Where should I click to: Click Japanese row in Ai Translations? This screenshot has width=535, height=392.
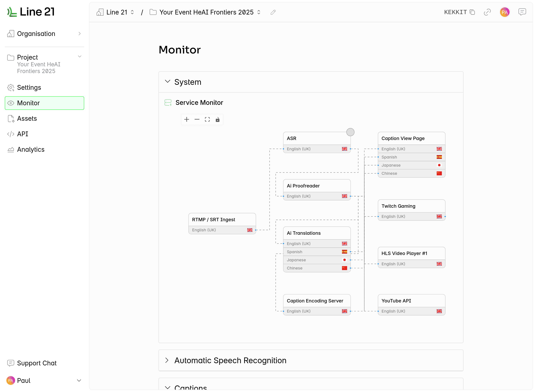click(317, 260)
